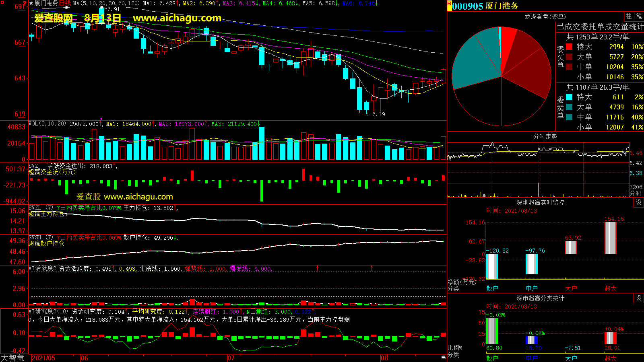Click the star icon before 厦门港务
Viewport: 644px width, 362px height.
pyautogui.click(x=31, y=3)
